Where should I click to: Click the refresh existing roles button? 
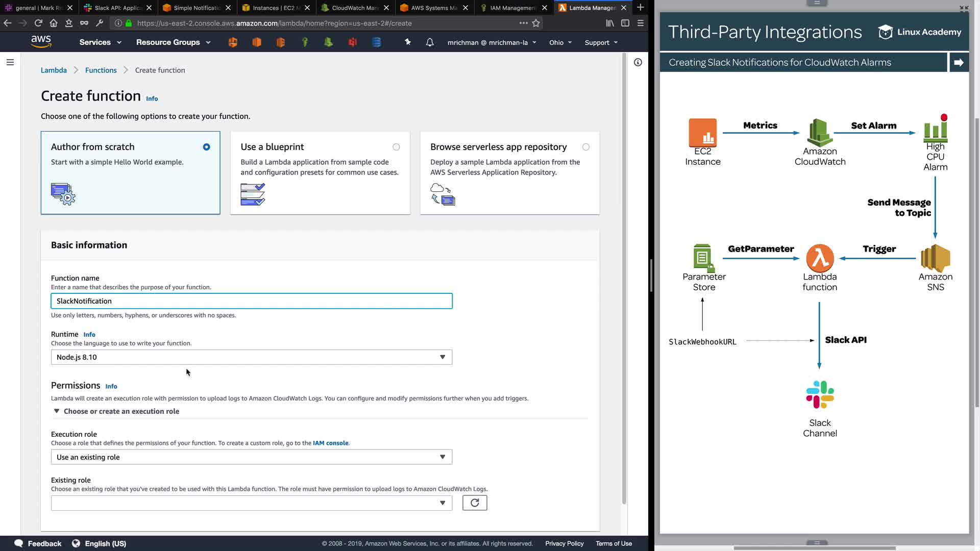pyautogui.click(x=474, y=503)
